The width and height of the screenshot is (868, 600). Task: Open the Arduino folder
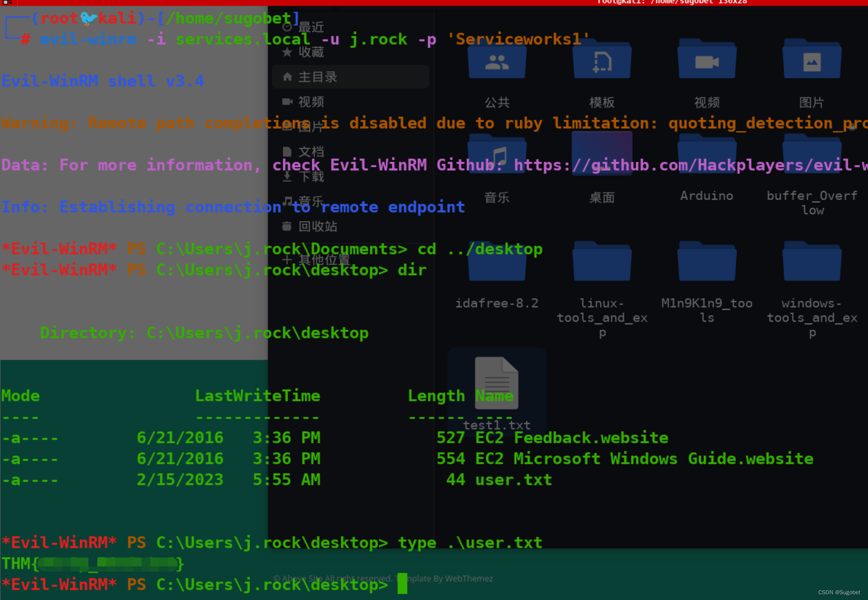pos(707,154)
